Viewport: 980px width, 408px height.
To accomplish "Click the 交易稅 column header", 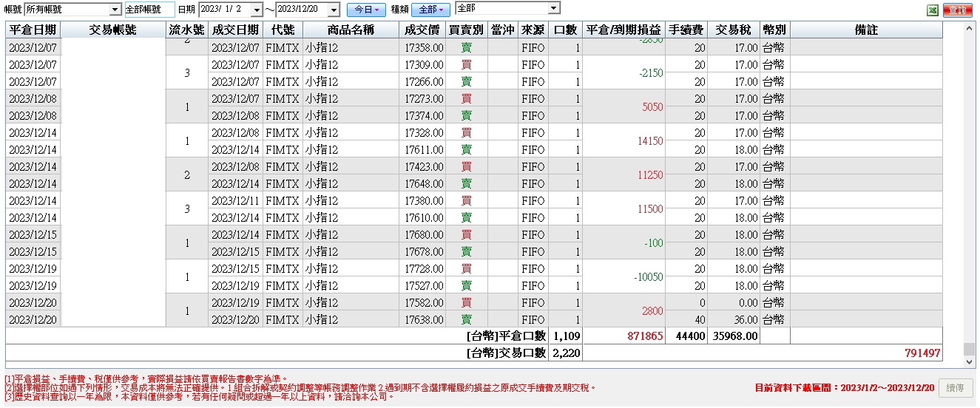I will click(733, 30).
